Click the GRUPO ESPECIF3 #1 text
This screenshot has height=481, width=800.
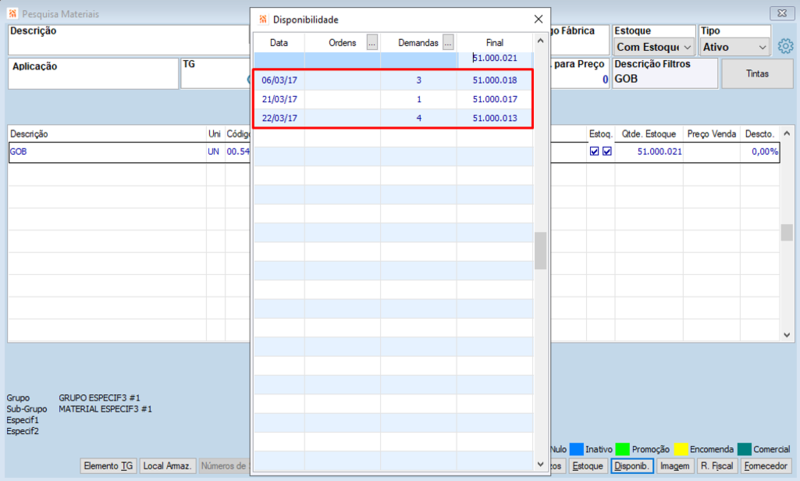pos(99,397)
